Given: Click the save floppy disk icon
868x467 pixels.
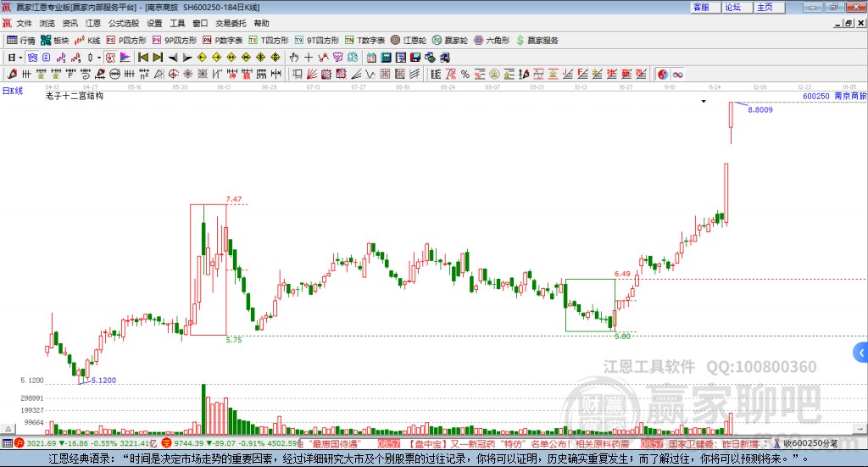Looking at the screenshot, I should pyautogui.click(x=415, y=58).
